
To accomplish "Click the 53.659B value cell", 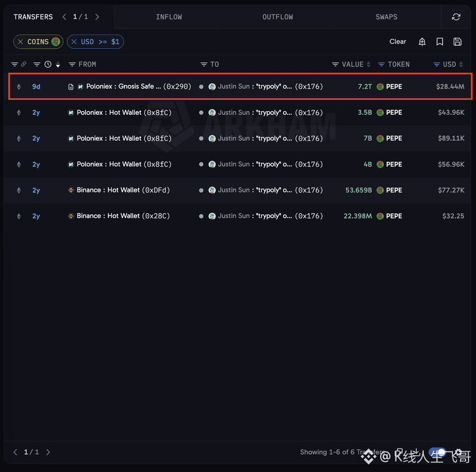I will tap(358, 190).
